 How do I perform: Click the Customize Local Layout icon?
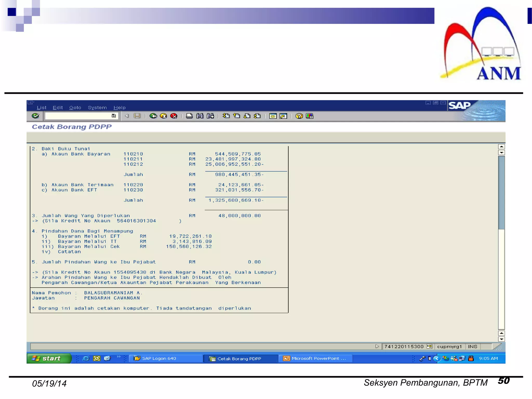coord(309,116)
